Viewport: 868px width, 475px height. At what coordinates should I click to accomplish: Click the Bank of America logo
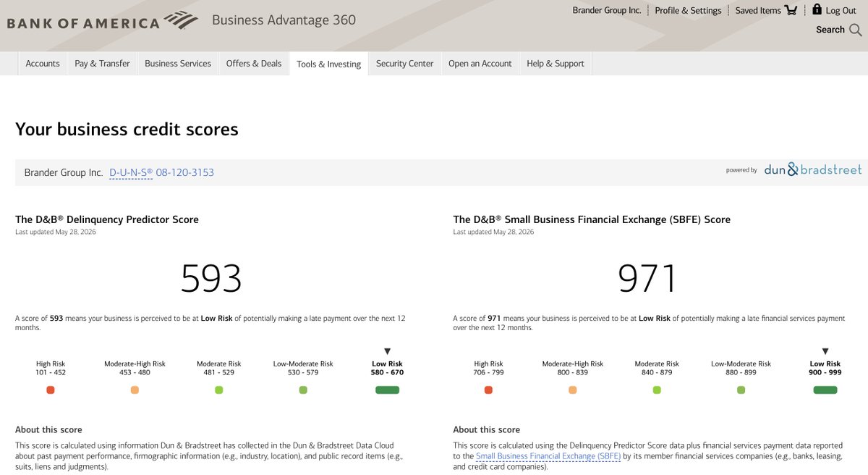coord(102,21)
